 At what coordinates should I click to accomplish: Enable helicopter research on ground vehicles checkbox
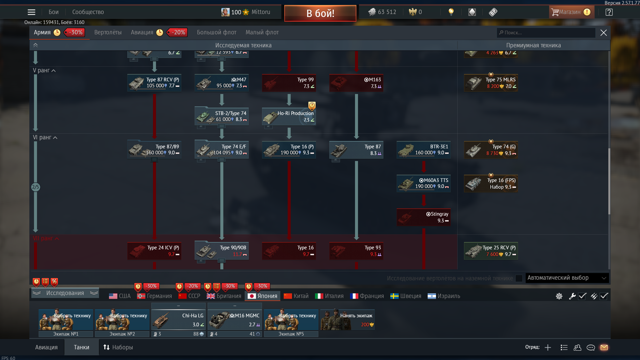(519, 278)
